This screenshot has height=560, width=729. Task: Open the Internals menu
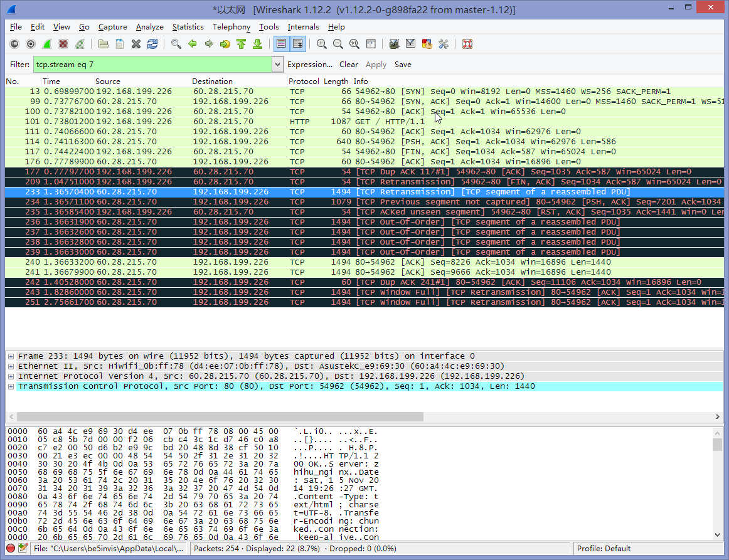[303, 27]
